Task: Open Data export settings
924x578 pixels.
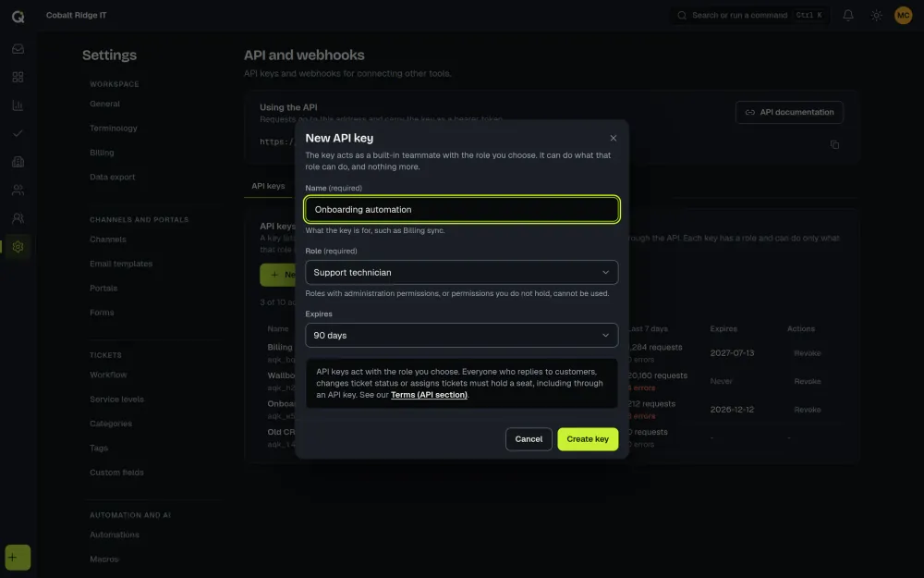Action: (113, 177)
